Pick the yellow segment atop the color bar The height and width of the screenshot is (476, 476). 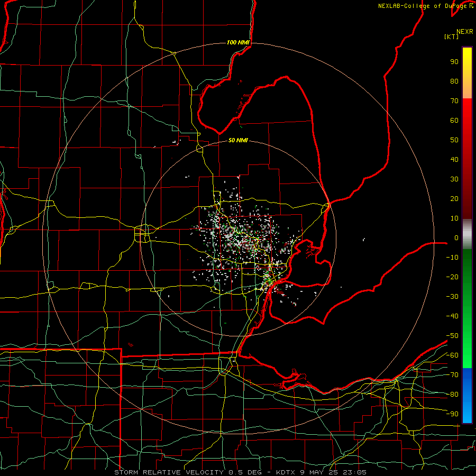click(x=467, y=73)
